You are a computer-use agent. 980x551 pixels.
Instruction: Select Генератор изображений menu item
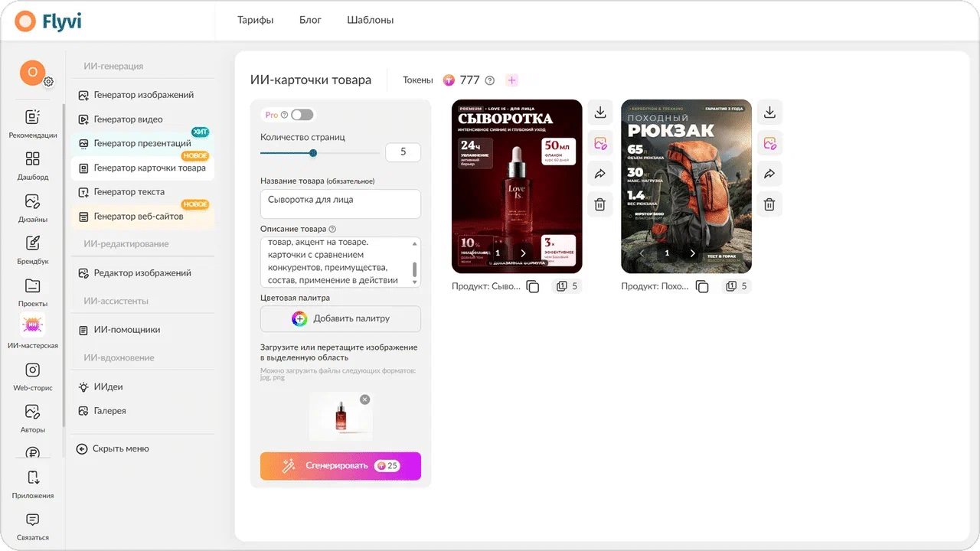[143, 96]
